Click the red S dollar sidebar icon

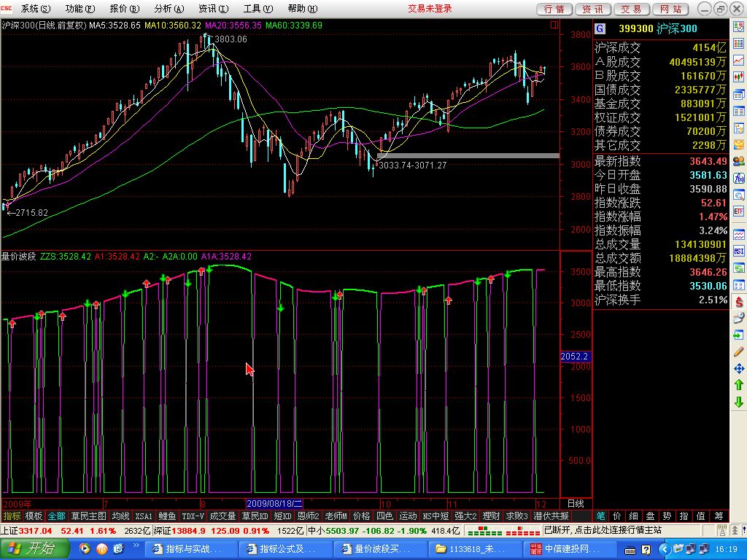tap(739, 301)
